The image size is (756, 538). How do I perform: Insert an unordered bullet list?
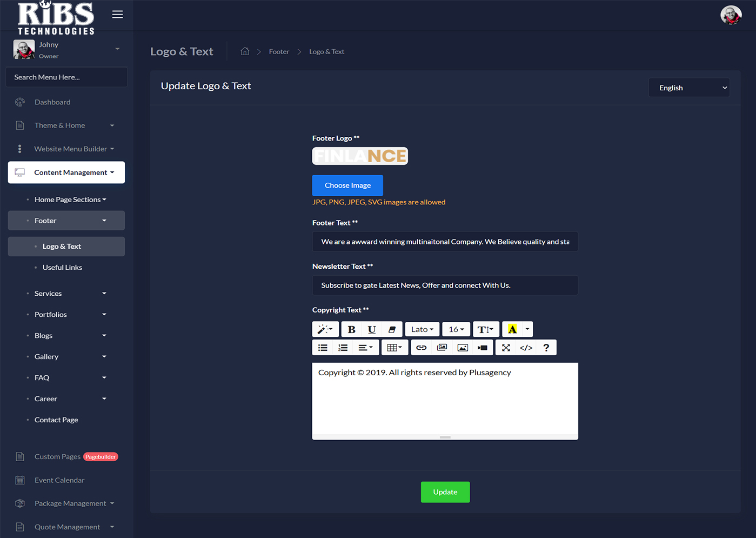click(x=323, y=348)
